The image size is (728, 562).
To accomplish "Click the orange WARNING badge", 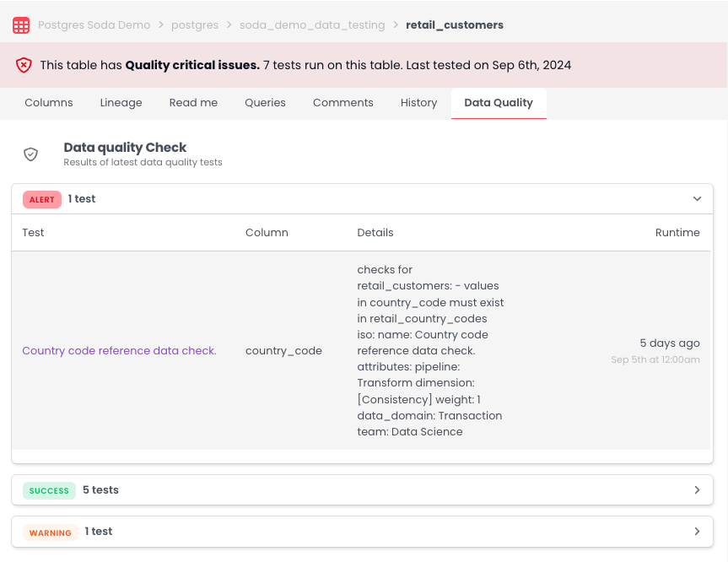I will (50, 532).
